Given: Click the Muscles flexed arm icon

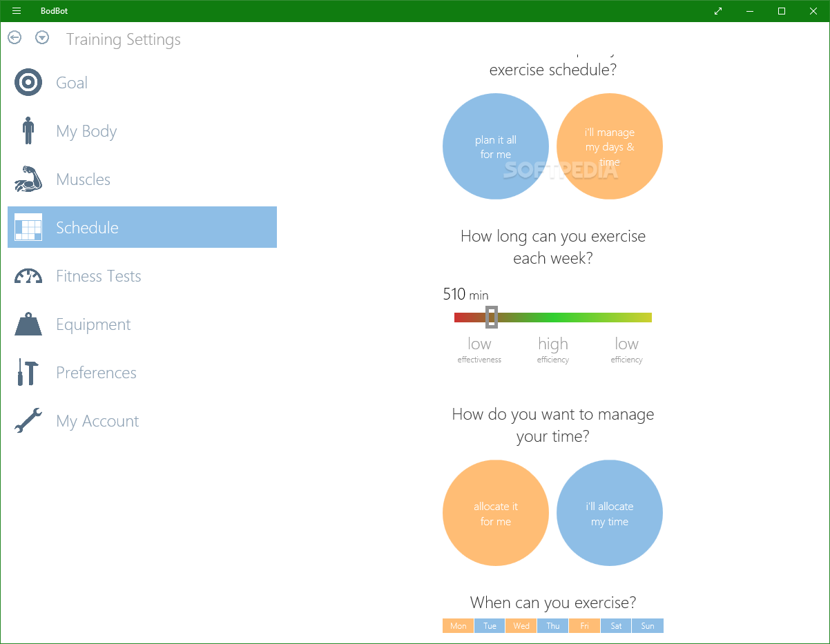Looking at the screenshot, I should [28, 179].
